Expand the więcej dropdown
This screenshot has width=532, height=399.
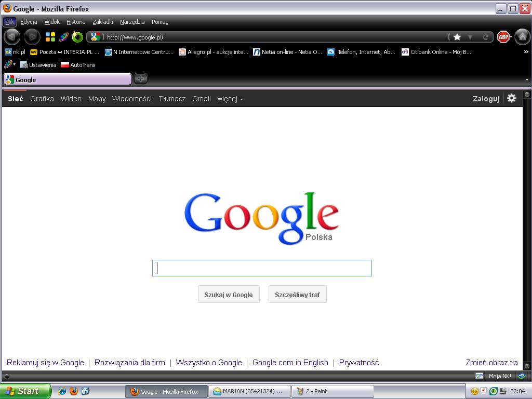[x=230, y=99]
